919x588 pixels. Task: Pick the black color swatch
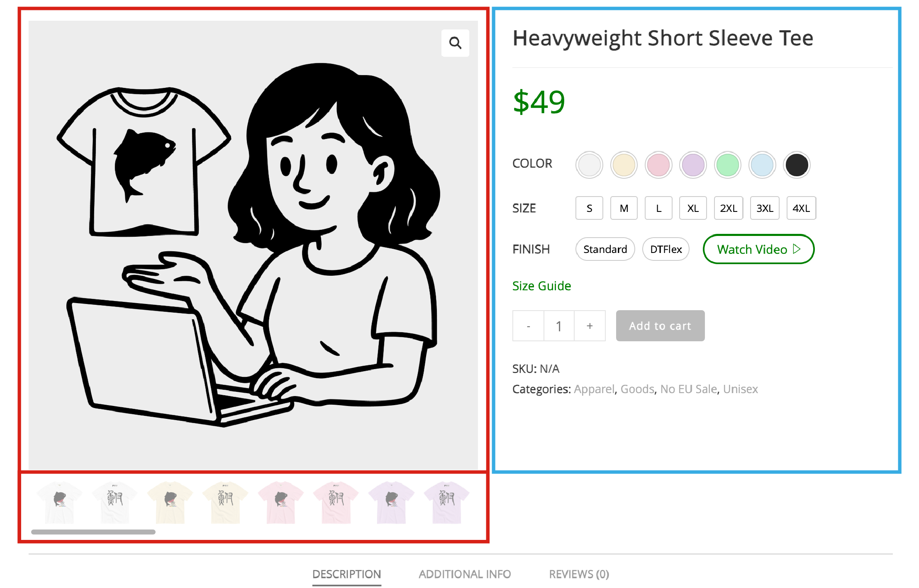(797, 165)
